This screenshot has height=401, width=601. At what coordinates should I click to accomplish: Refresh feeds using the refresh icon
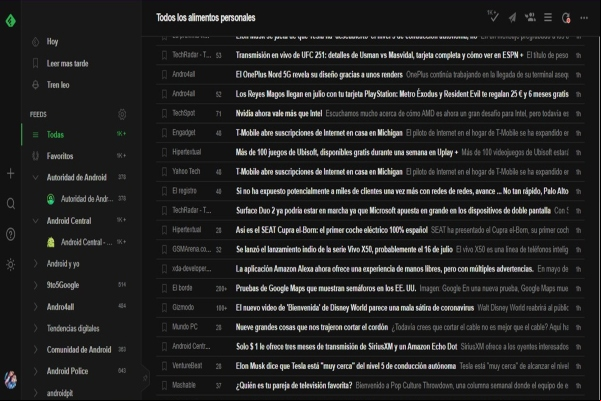pyautogui.click(x=566, y=18)
